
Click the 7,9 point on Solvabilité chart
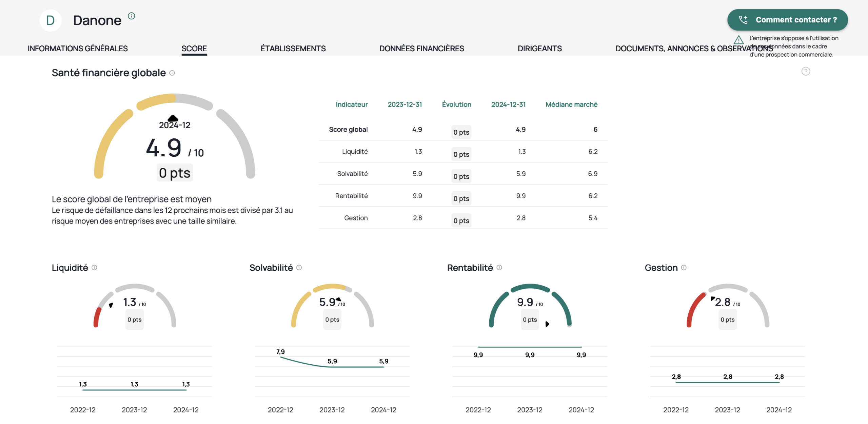tap(280, 357)
